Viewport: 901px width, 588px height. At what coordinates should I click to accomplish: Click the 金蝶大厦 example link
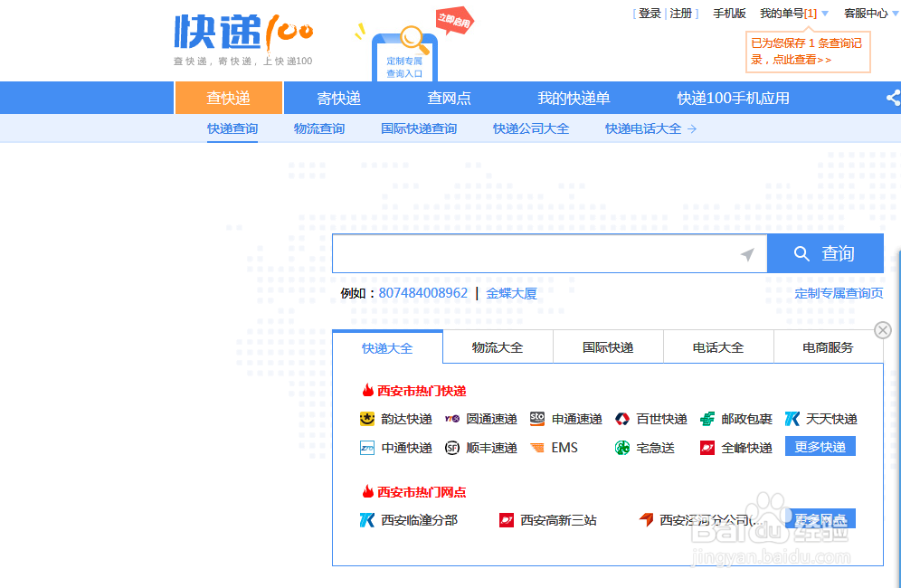click(x=511, y=293)
